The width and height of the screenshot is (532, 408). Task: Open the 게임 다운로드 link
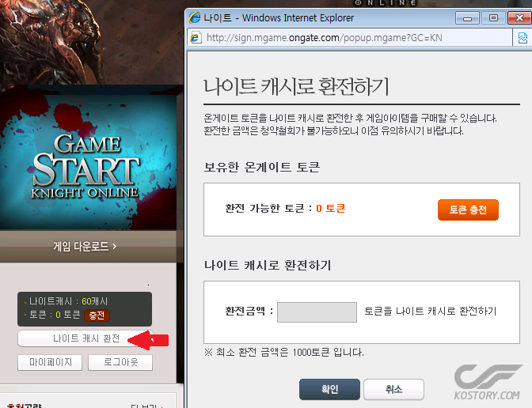tap(85, 246)
